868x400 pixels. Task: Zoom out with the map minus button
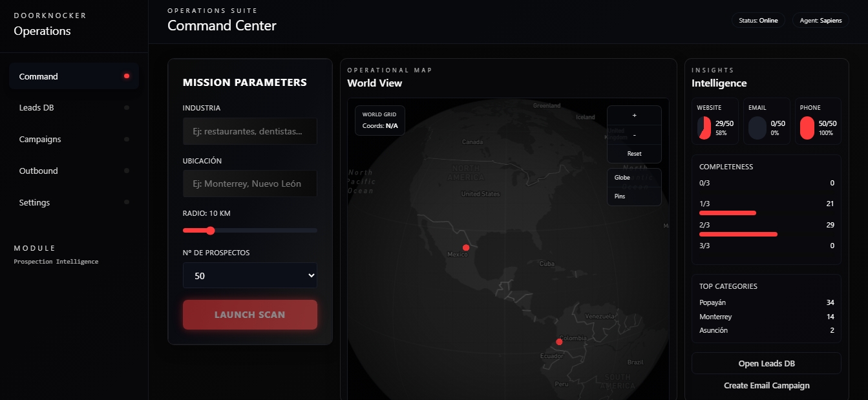634,134
